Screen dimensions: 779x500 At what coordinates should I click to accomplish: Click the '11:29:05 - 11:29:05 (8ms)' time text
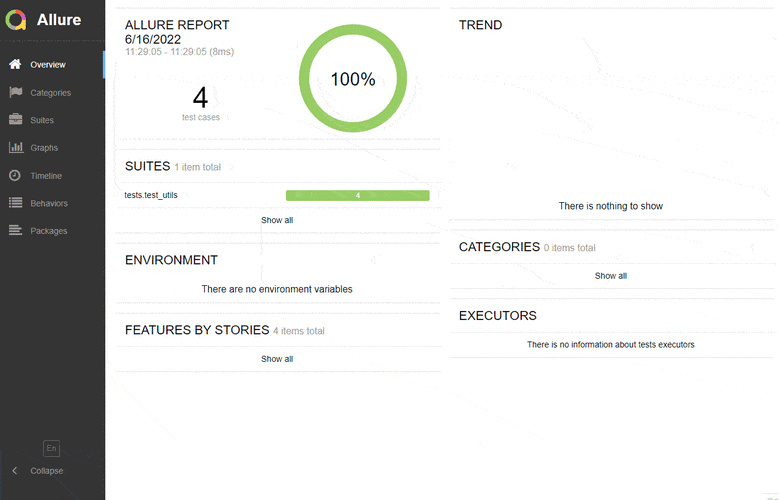pos(179,52)
